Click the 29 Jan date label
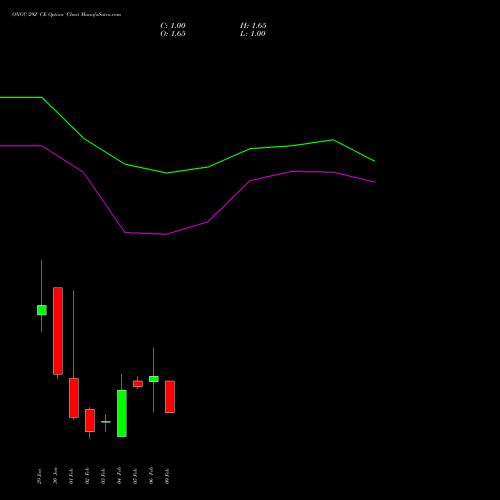The height and width of the screenshot is (500, 500). point(39,476)
